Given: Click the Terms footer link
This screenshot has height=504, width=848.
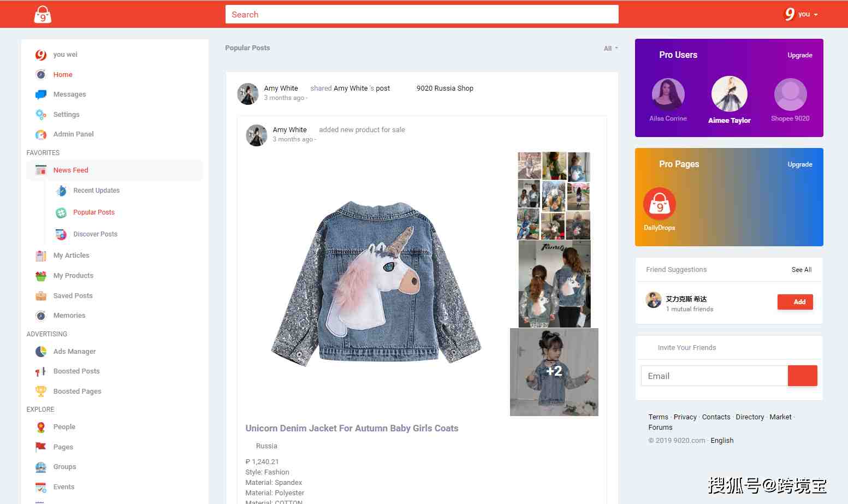Looking at the screenshot, I should click(658, 417).
